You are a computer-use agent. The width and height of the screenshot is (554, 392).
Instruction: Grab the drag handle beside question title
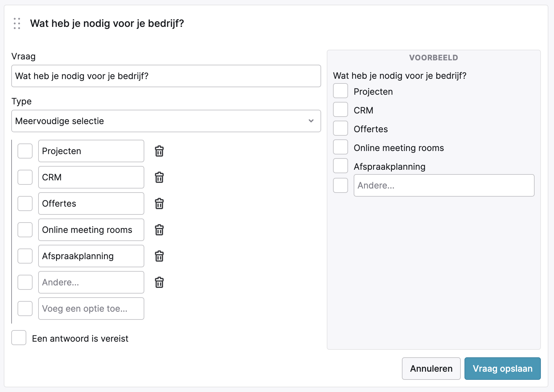coord(17,23)
